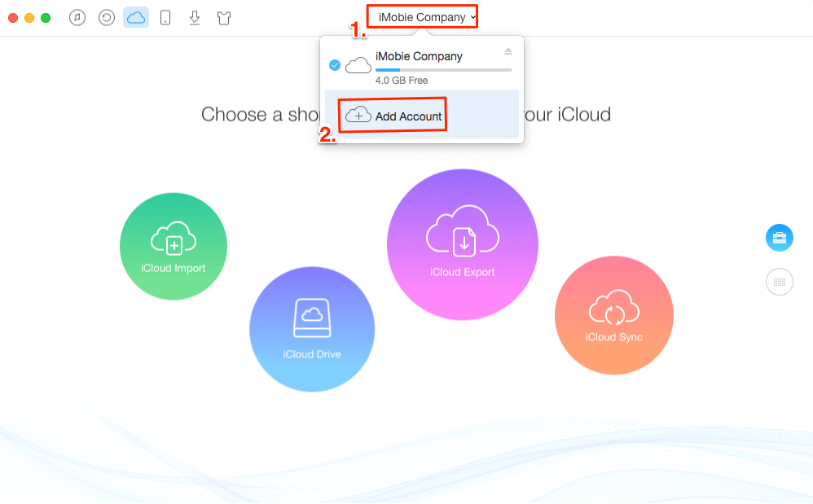Eject the iMobie Company account
The width and height of the screenshot is (813, 504).
[x=508, y=50]
